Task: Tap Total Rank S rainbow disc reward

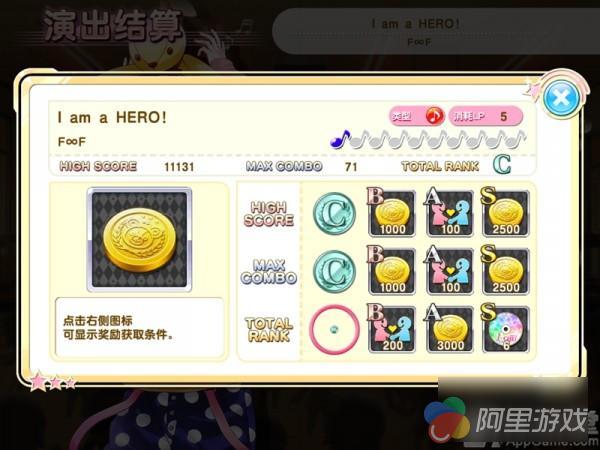Action: [x=505, y=329]
